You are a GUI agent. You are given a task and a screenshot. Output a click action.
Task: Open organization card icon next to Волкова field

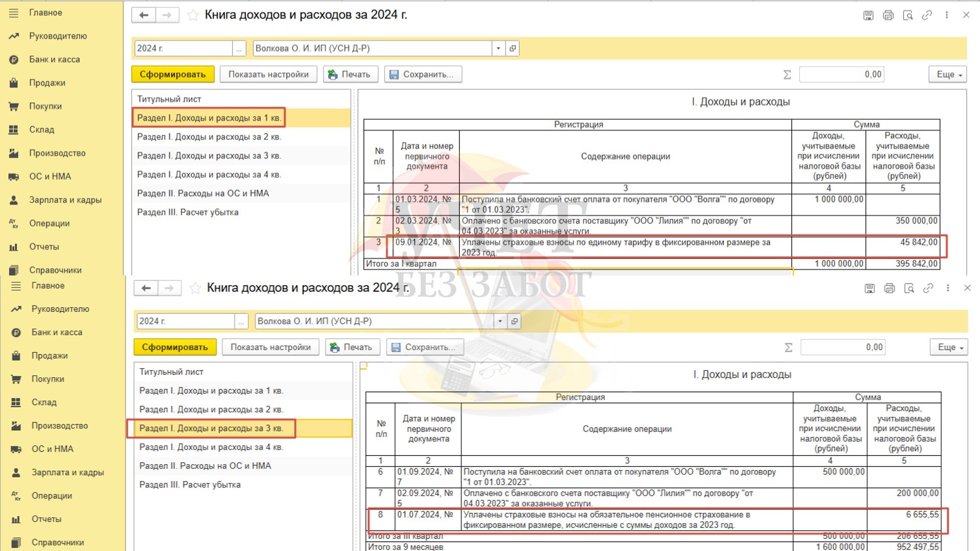[x=513, y=48]
